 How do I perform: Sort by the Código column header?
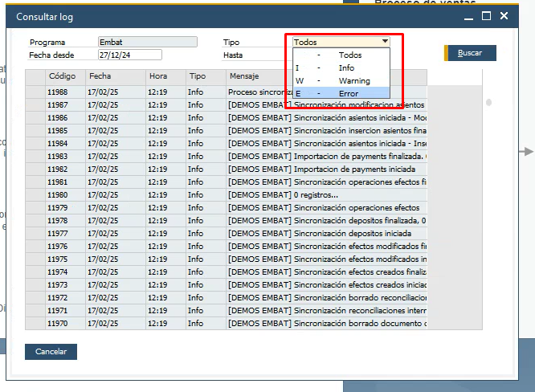tap(62, 76)
